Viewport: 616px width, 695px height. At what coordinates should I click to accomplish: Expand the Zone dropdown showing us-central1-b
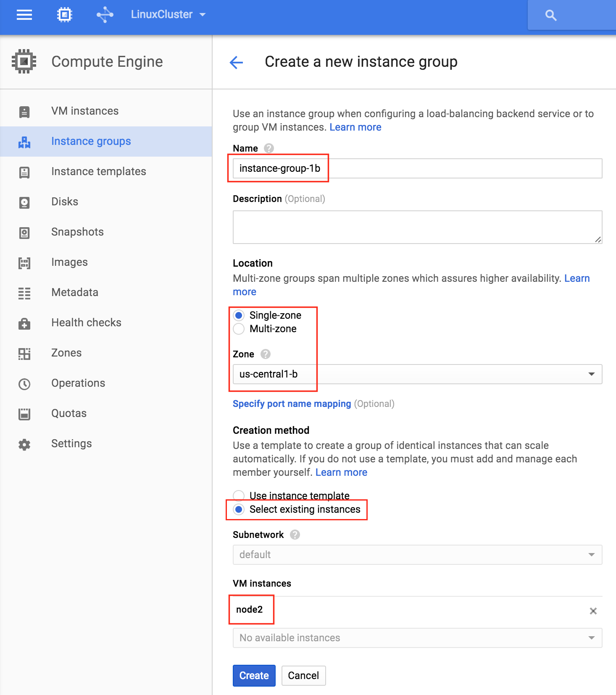[x=417, y=374]
